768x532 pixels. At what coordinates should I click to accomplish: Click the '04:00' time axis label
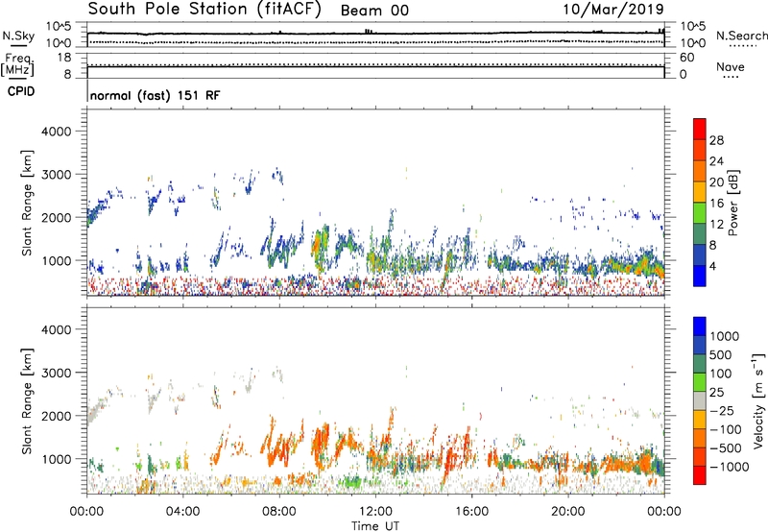point(182,512)
